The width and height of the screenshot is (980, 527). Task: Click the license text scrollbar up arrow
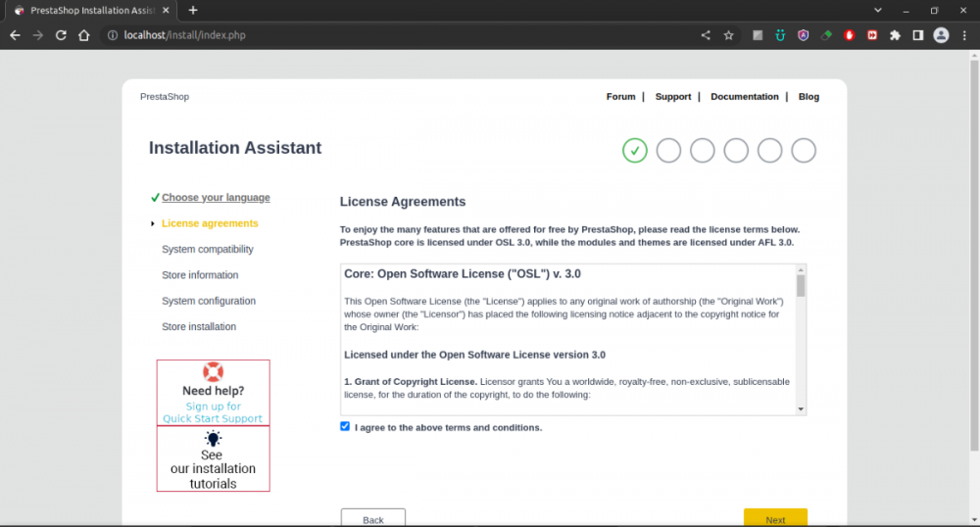801,270
